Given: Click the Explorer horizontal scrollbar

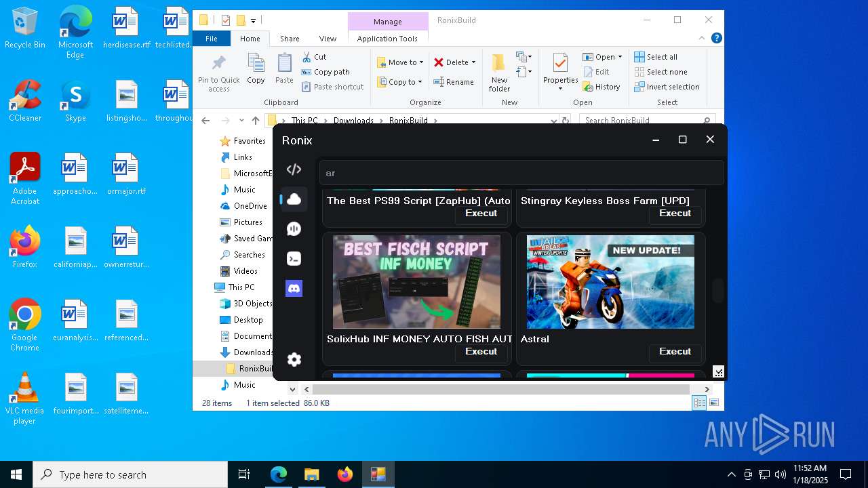Looking at the screenshot, I should 500,390.
